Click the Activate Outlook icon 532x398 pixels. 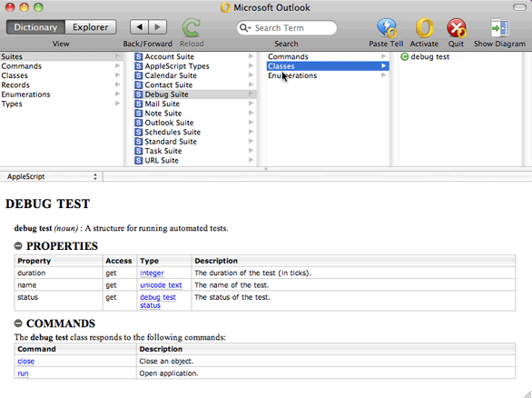pyautogui.click(x=425, y=28)
